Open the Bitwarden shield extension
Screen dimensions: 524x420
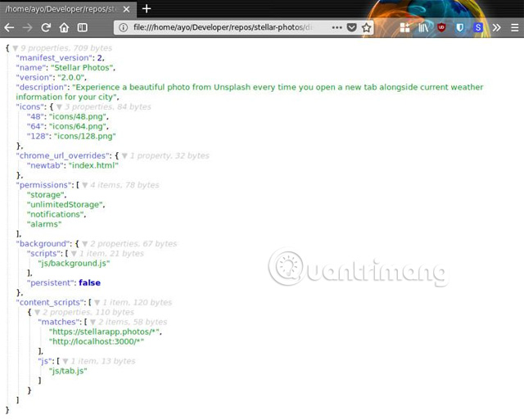(460, 27)
